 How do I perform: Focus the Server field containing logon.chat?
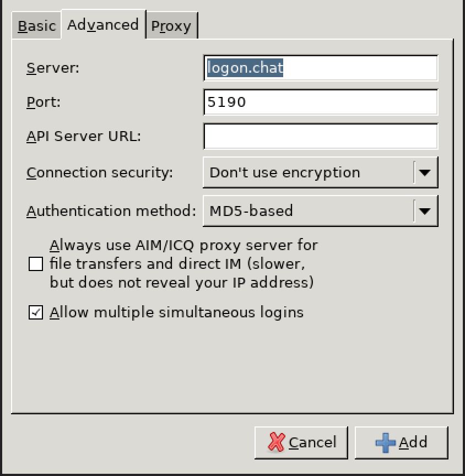(x=321, y=68)
